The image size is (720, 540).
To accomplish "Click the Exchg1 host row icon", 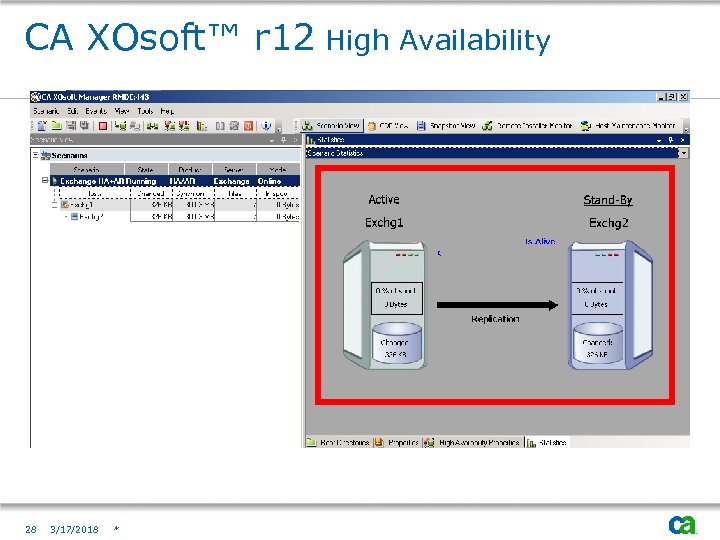I will pyautogui.click(x=65, y=205).
